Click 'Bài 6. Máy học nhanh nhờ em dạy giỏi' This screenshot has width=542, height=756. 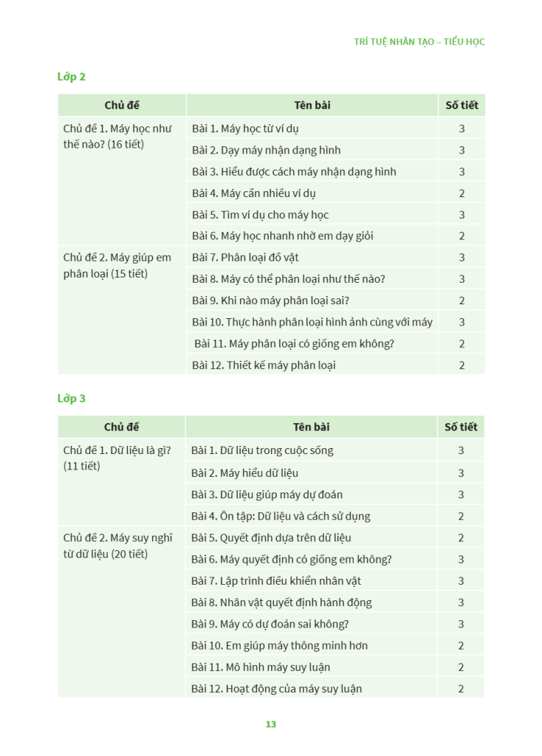pos(283,236)
